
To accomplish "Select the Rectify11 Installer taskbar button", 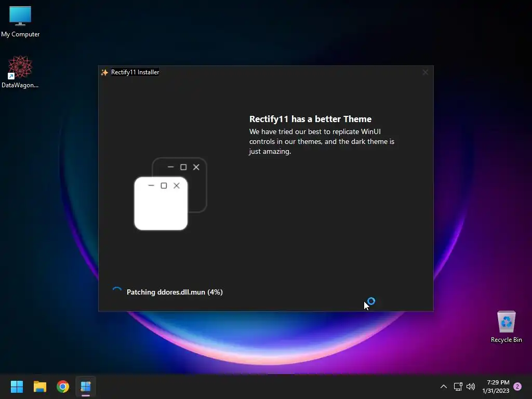I will click(86, 387).
